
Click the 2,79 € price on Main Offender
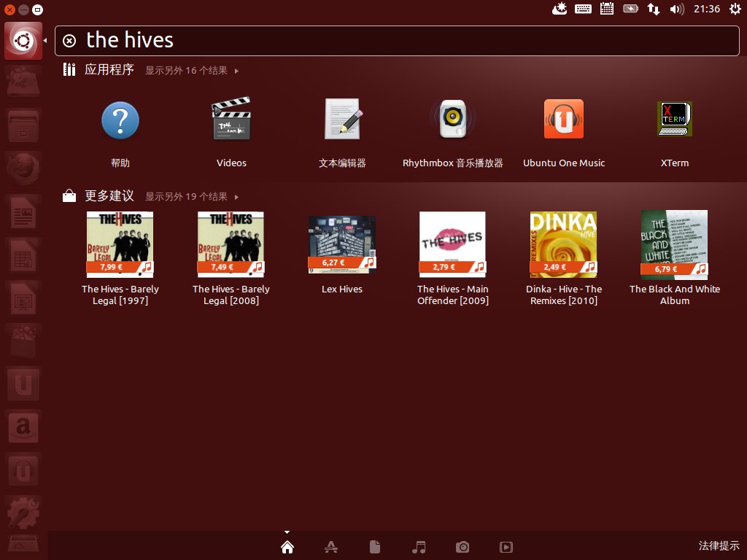(x=444, y=267)
